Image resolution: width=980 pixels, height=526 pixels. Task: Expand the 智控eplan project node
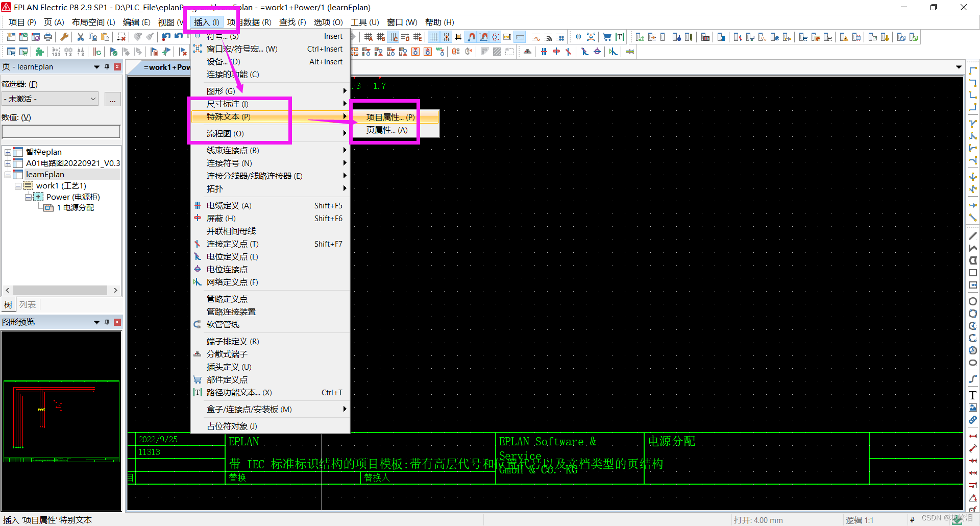[8, 152]
